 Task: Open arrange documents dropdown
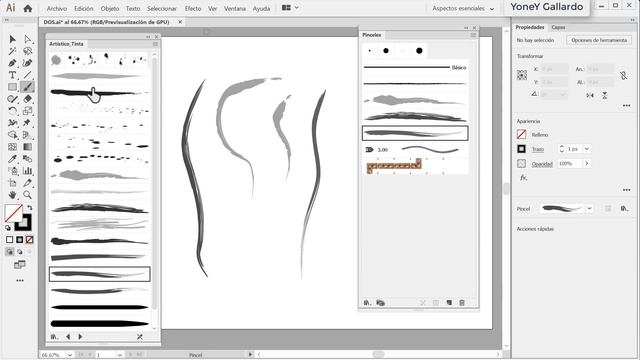(290, 8)
